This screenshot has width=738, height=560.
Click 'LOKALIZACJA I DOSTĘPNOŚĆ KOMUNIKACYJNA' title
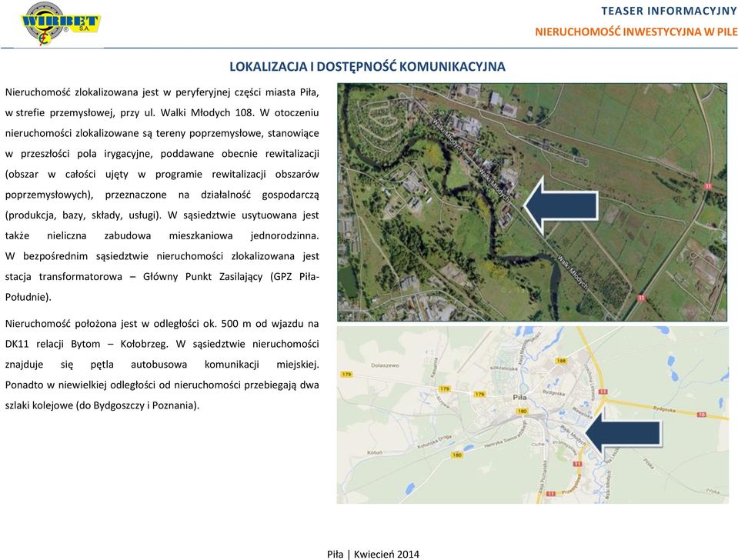pyautogui.click(x=367, y=66)
